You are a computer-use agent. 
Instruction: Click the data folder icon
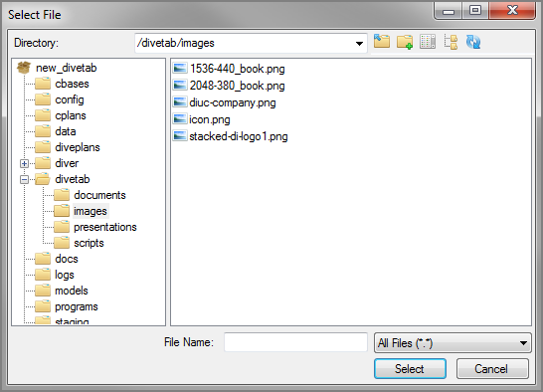coord(43,131)
